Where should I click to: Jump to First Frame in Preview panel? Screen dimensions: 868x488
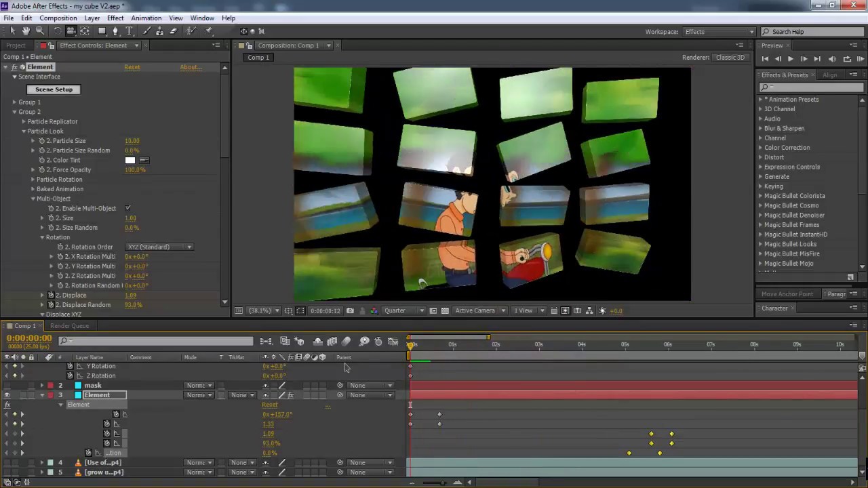point(766,59)
